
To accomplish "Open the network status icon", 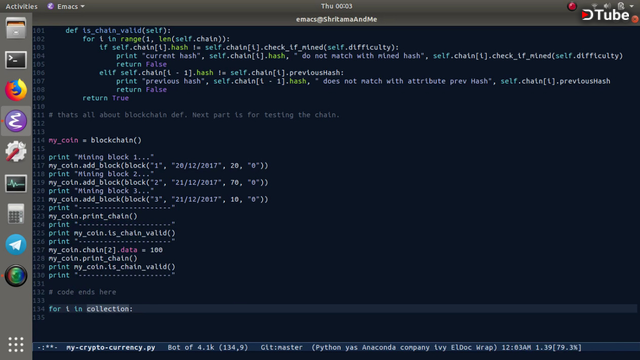I will pyautogui.click(x=595, y=6).
